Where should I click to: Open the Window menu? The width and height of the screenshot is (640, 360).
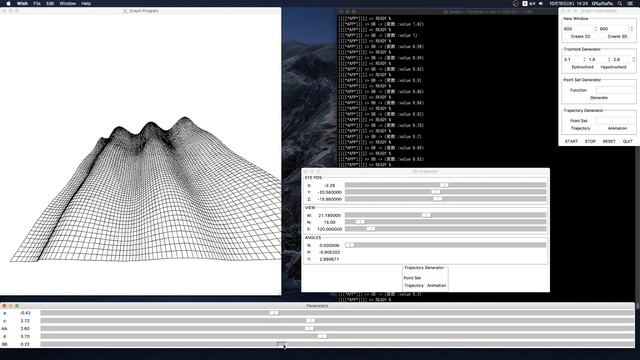67,3
